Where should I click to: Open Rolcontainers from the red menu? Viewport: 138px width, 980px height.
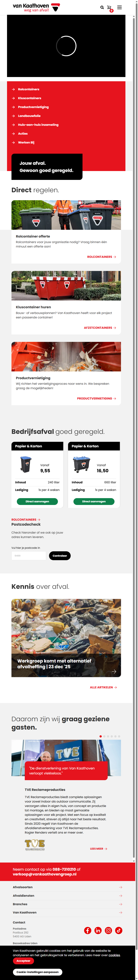coord(29,89)
